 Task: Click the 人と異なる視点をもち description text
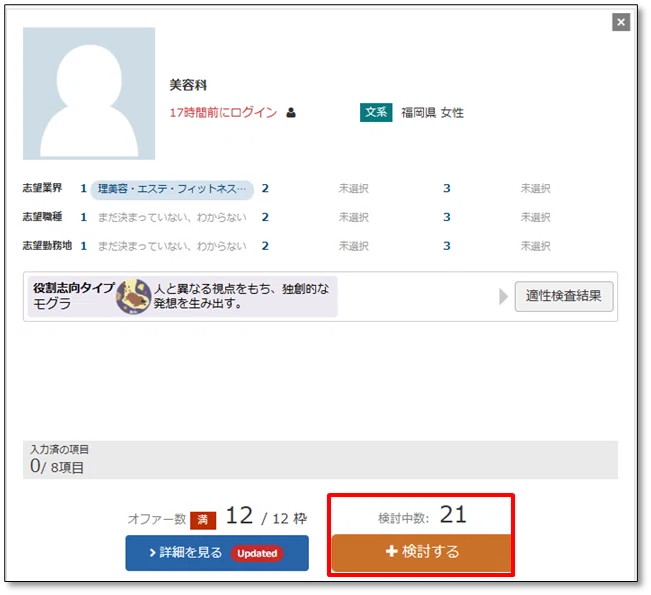(241, 296)
